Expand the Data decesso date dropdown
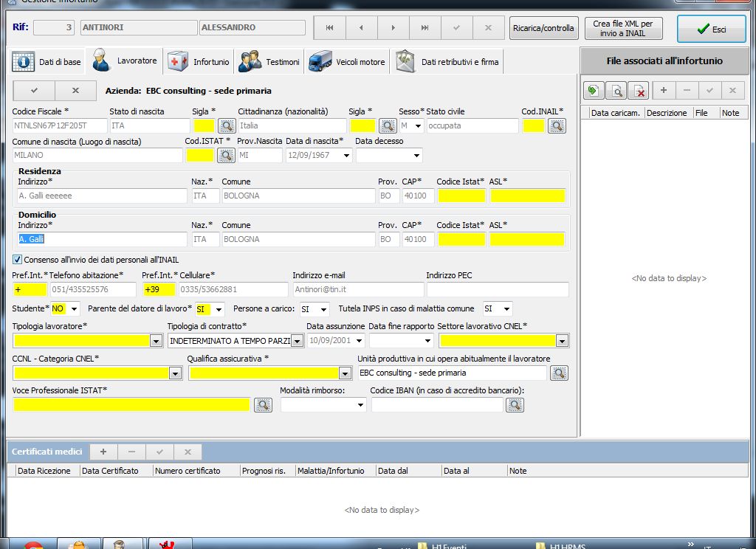Screen dimensions: 756x549 click(x=416, y=155)
